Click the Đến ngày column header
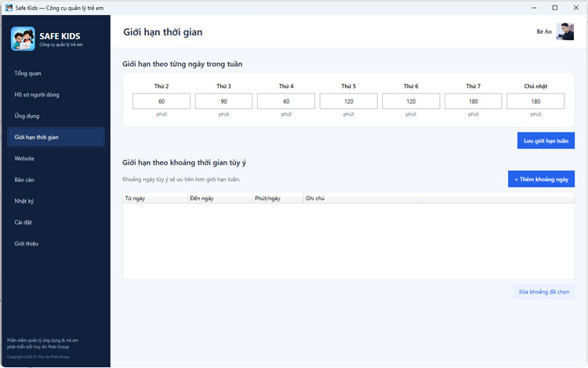 click(x=220, y=198)
